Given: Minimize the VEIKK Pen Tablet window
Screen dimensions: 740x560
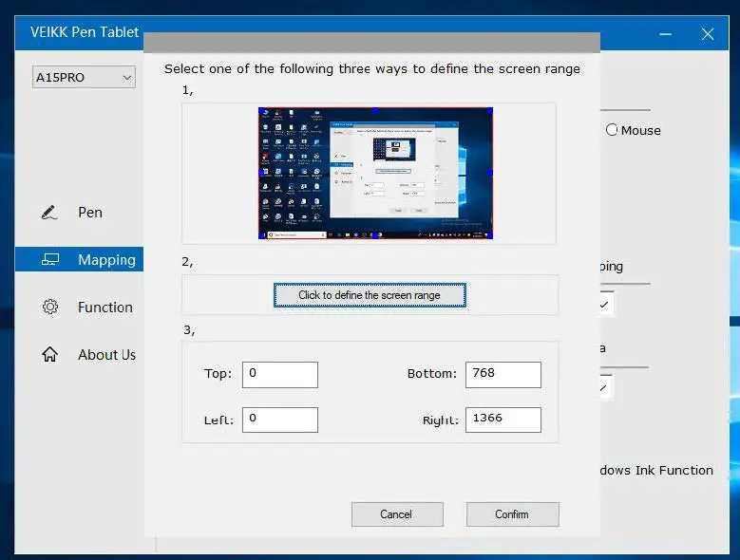Looking at the screenshot, I should (665, 34).
